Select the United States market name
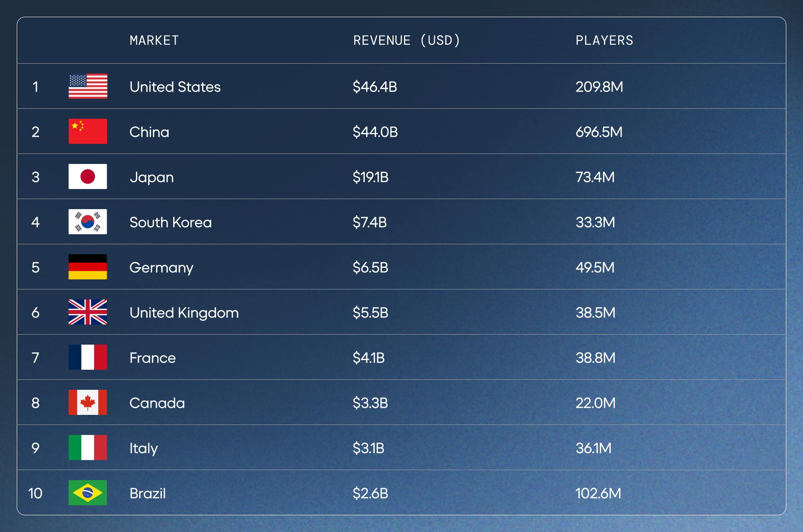 point(175,87)
